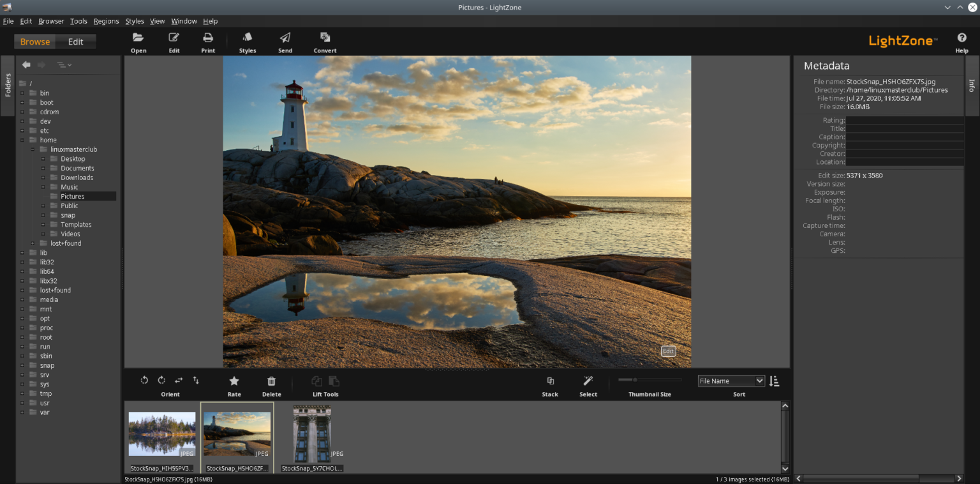
Task: Expand the usr folder node
Action: coord(22,403)
